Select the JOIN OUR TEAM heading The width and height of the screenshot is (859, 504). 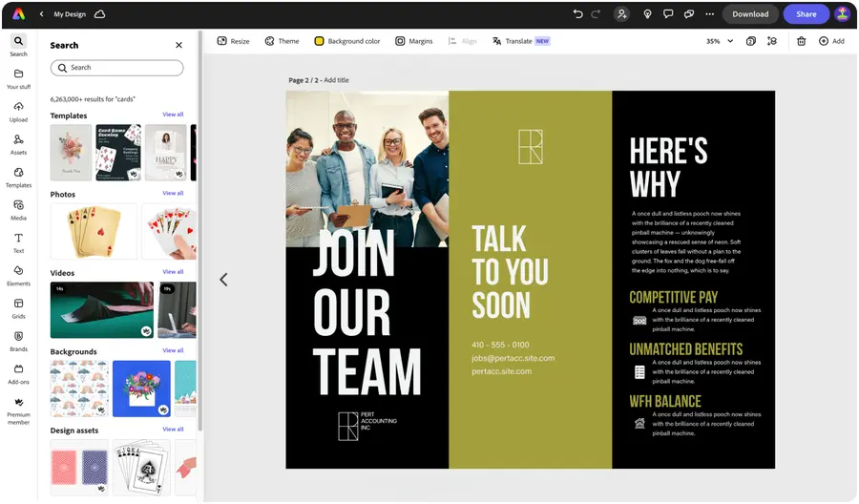click(x=367, y=312)
